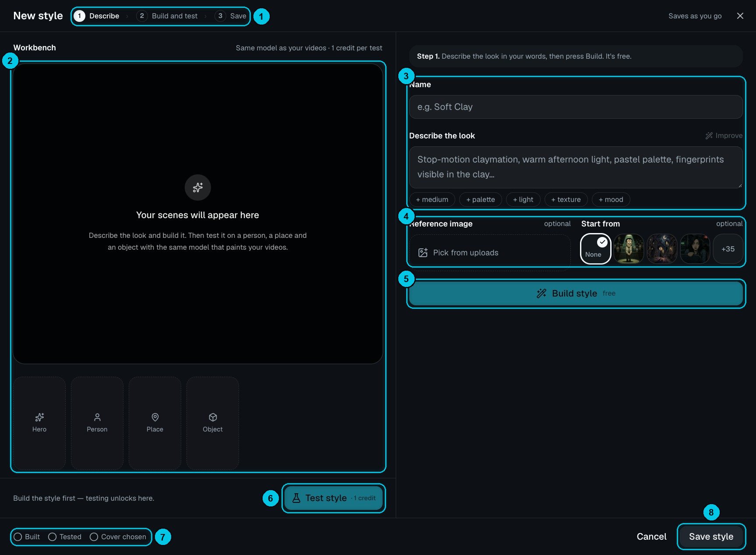Select the Hero scene slot
The image size is (756, 555).
[39, 423]
